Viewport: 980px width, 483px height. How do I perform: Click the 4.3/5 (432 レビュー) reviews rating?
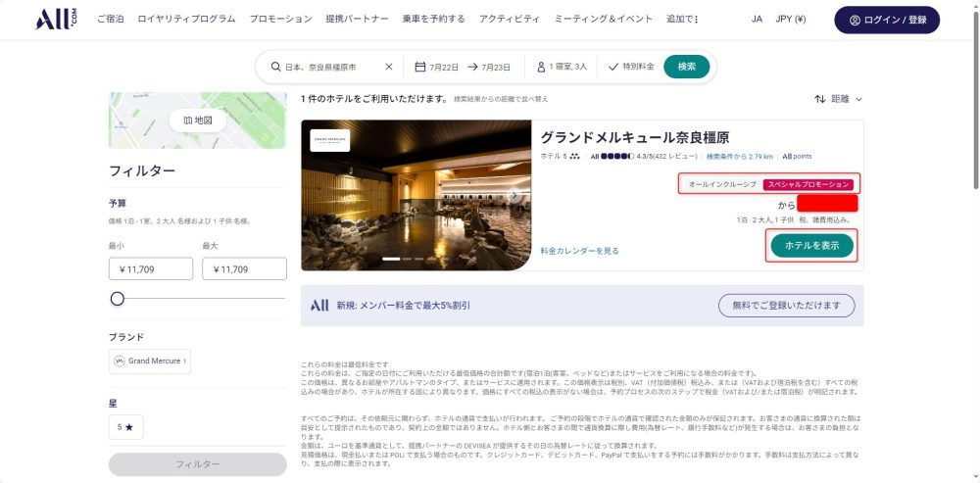coord(666,156)
